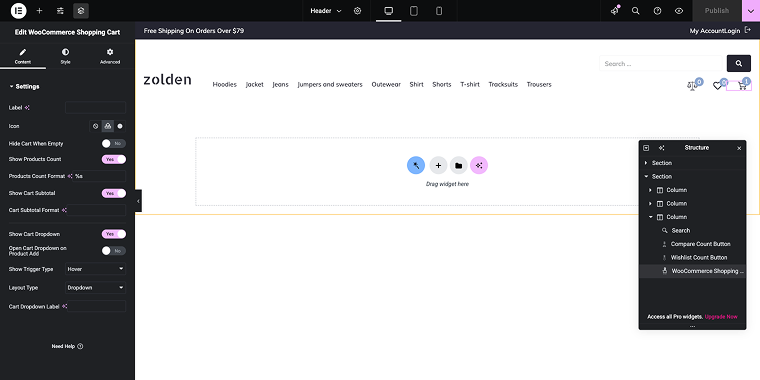Switch to Mobile responsive view
The image size is (760, 380).
439,11
